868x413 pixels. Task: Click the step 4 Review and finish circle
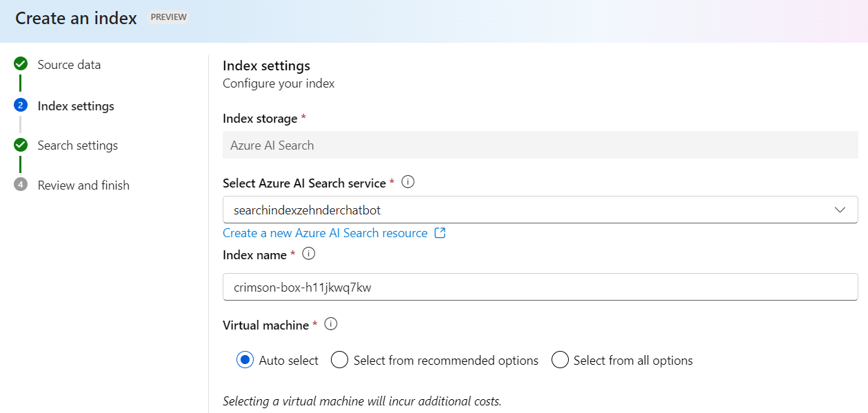pyautogui.click(x=21, y=185)
